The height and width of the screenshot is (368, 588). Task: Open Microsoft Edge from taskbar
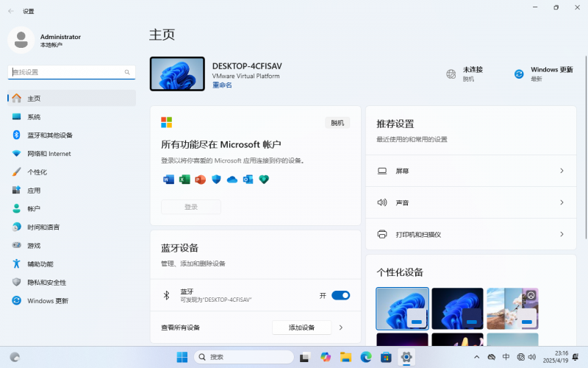coord(366,357)
